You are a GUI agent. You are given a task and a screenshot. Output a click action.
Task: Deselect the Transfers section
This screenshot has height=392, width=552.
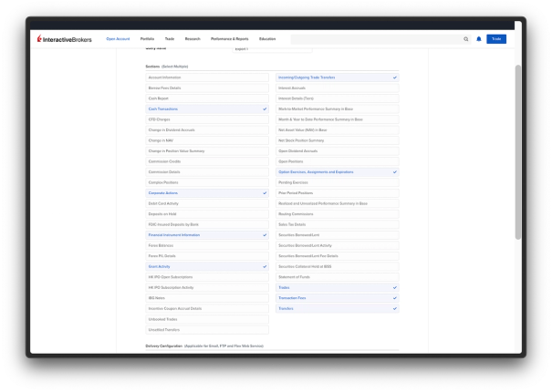(338, 309)
